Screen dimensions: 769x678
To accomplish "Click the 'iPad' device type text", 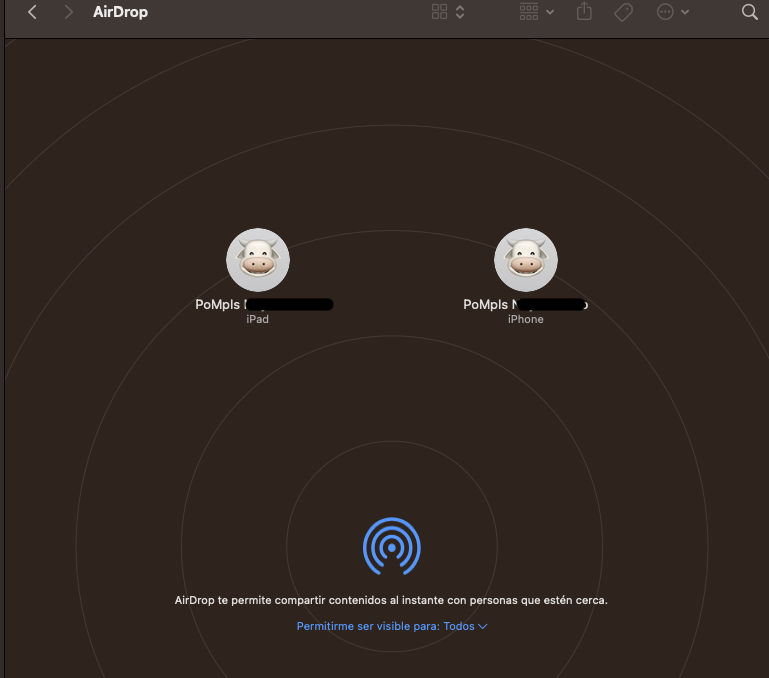I will [257, 319].
